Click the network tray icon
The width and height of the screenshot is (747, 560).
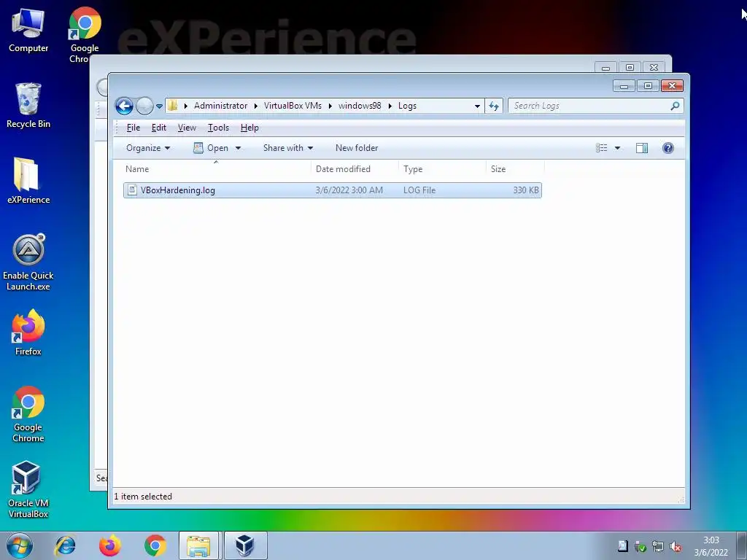tap(658, 547)
